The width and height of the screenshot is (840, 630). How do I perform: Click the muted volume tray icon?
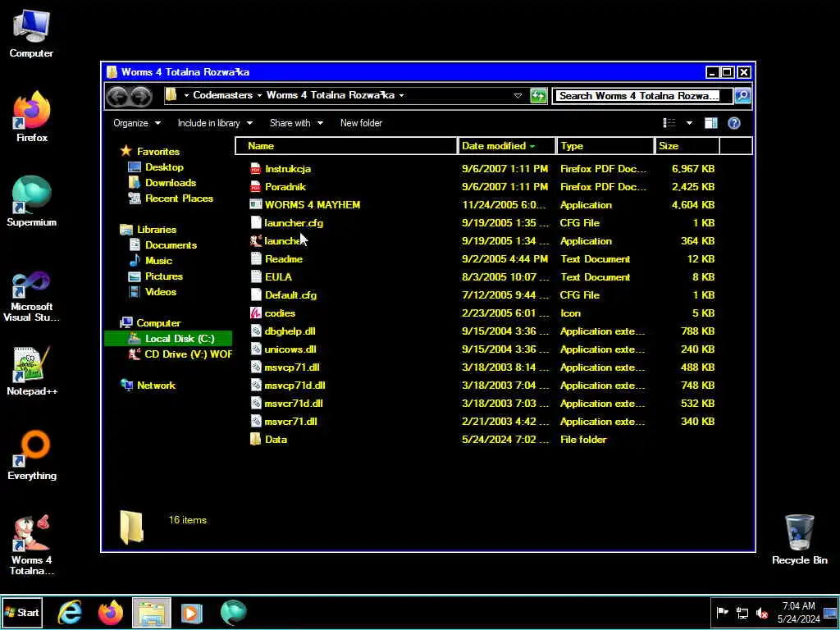click(762, 613)
